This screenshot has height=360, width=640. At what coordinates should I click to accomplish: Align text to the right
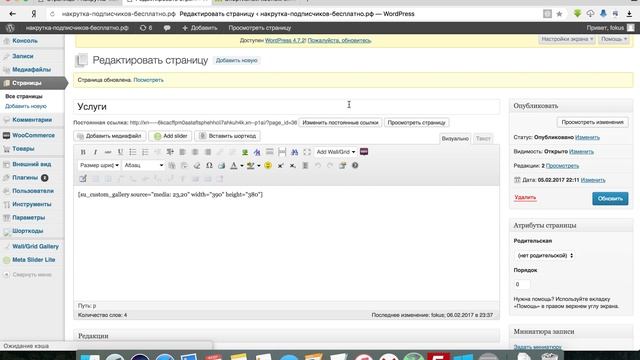coord(208,152)
